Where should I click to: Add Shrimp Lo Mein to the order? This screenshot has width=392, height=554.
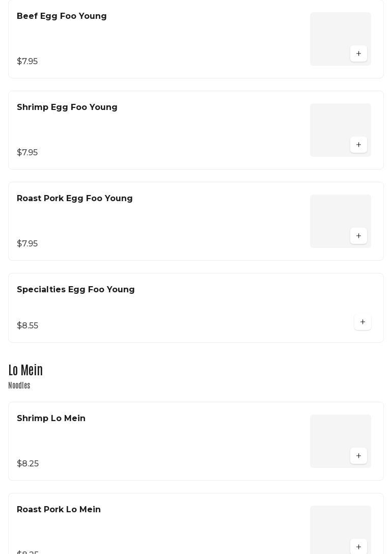358,456
